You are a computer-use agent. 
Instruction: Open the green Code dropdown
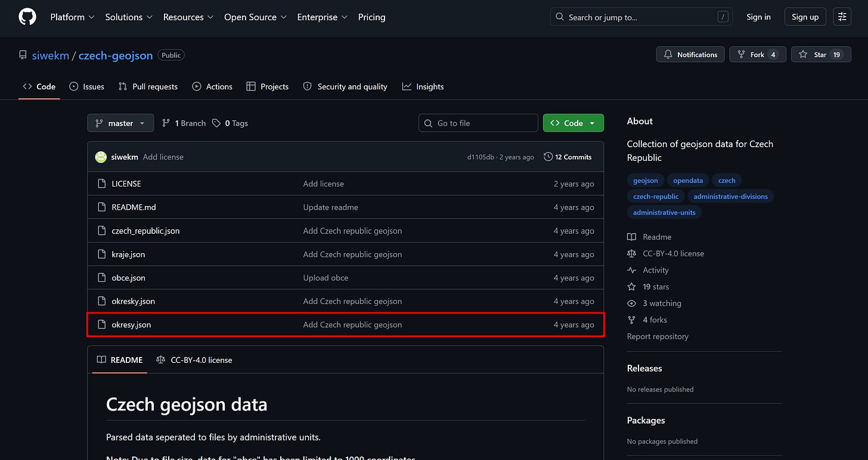point(573,123)
